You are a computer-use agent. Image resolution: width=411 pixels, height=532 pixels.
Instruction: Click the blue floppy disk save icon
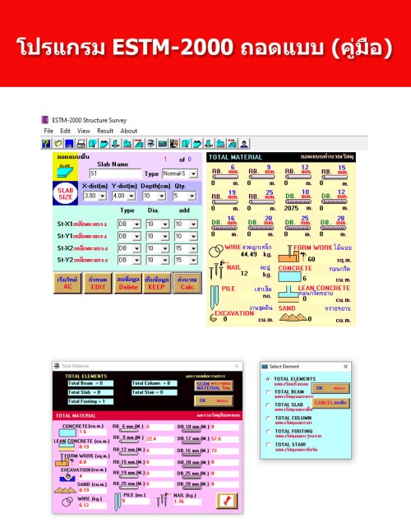pyautogui.click(x=69, y=144)
